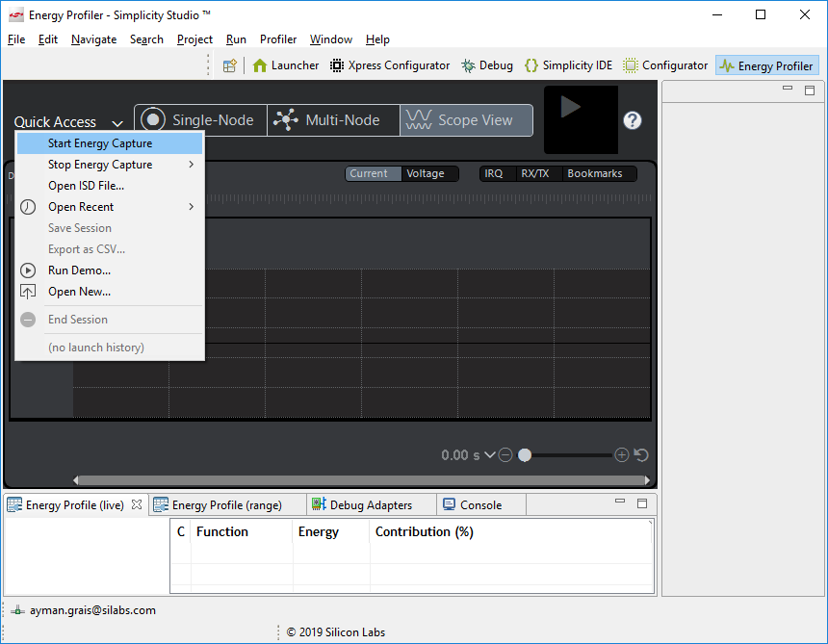Open the Launcher perspective
The width and height of the screenshot is (828, 644).
click(286, 65)
